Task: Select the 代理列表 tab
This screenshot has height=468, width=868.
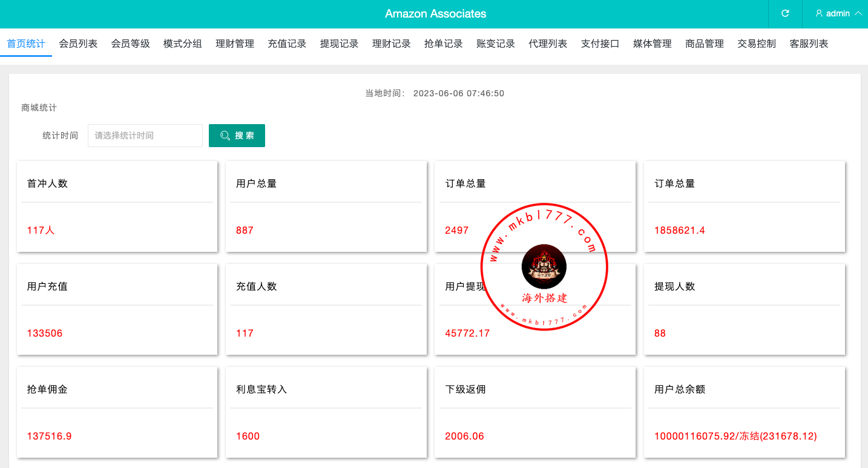Action: [548, 44]
